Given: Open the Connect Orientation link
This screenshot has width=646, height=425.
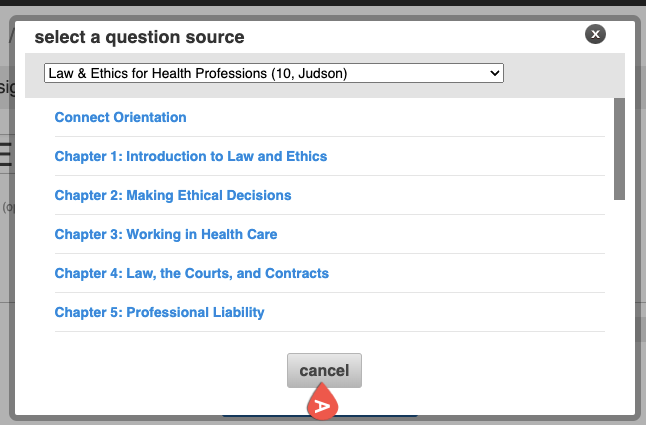Looking at the screenshot, I should coord(120,117).
